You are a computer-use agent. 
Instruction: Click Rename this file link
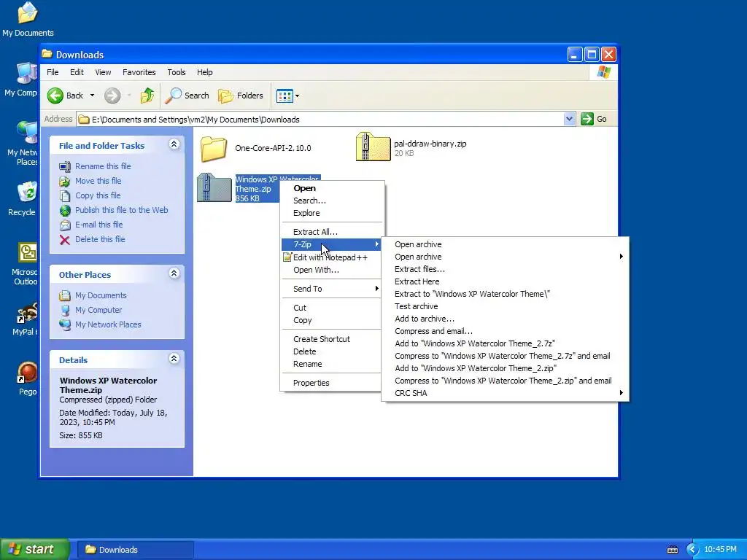(x=103, y=166)
